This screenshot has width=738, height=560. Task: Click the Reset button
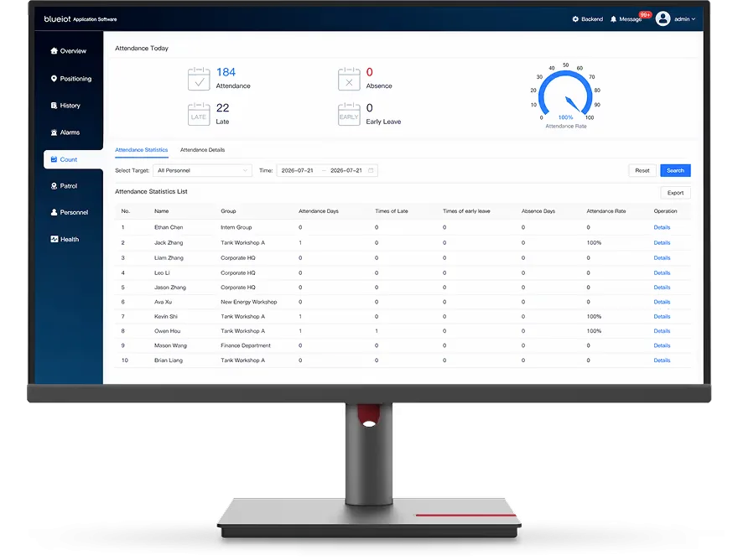point(642,170)
